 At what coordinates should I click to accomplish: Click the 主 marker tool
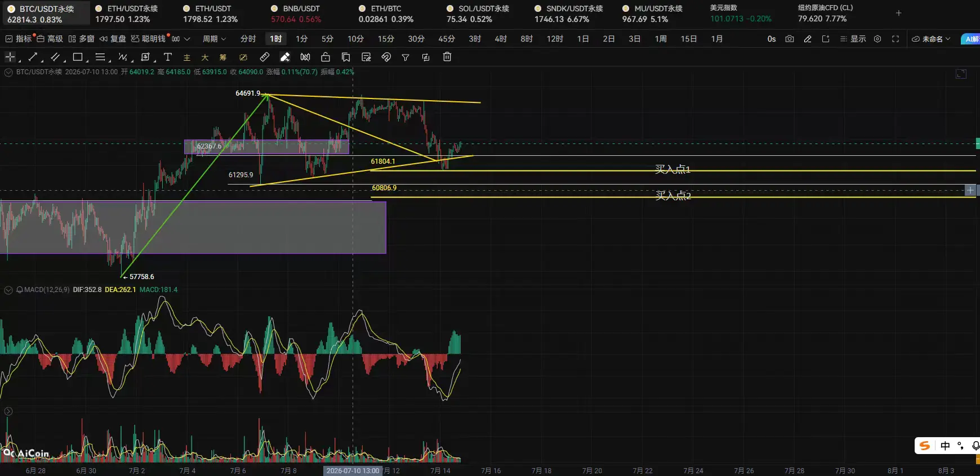(187, 57)
